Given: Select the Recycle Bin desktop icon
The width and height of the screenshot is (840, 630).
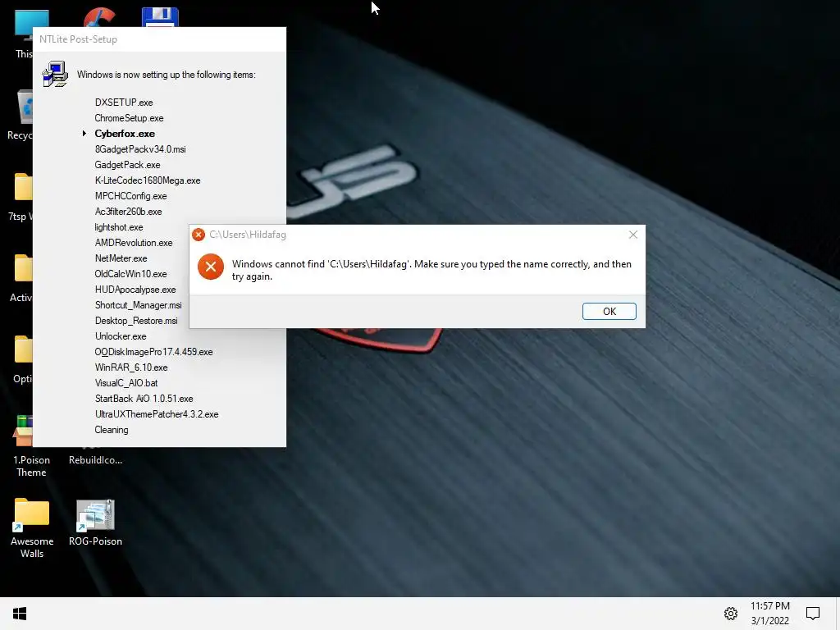Looking at the screenshot, I should click(20, 115).
